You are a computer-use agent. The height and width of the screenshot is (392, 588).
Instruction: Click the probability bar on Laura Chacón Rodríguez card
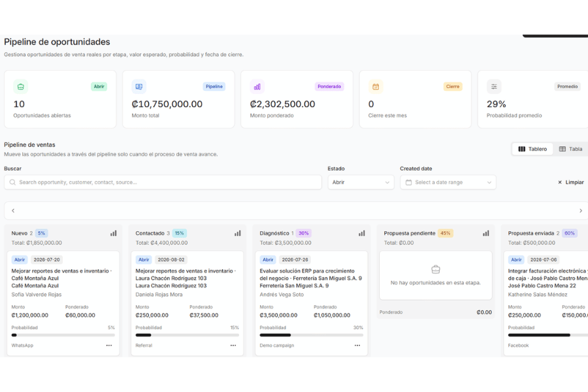(x=187, y=335)
